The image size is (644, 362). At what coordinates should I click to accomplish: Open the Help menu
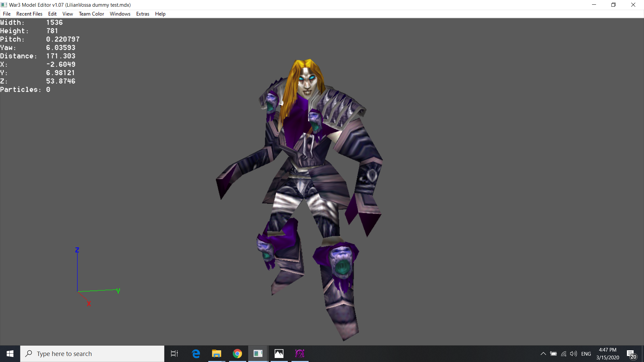pos(160,14)
